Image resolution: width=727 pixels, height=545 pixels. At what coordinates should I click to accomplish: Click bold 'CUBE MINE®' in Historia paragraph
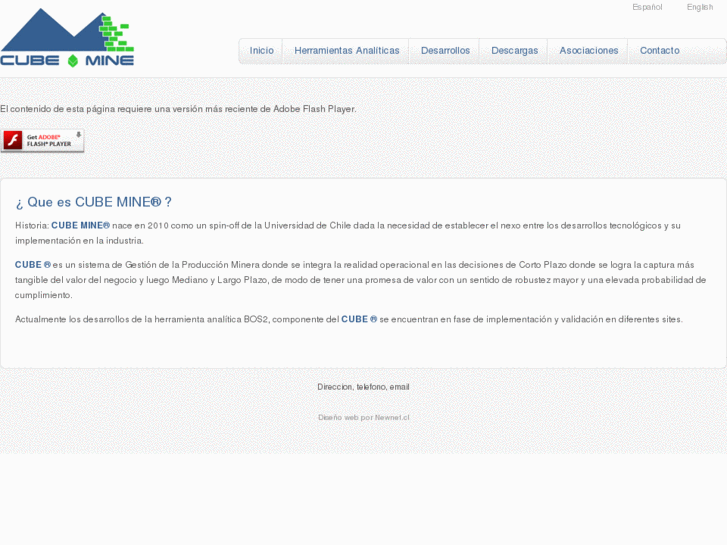pyautogui.click(x=80, y=225)
